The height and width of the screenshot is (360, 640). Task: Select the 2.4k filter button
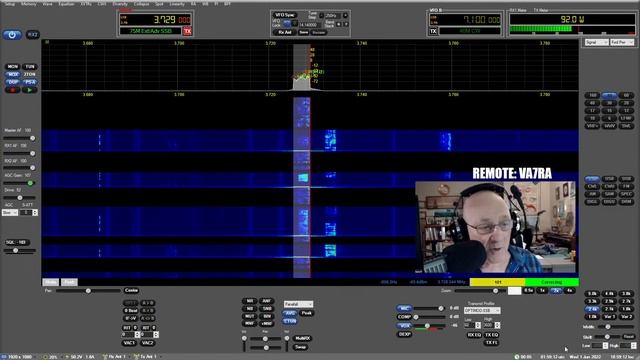(x=592, y=309)
